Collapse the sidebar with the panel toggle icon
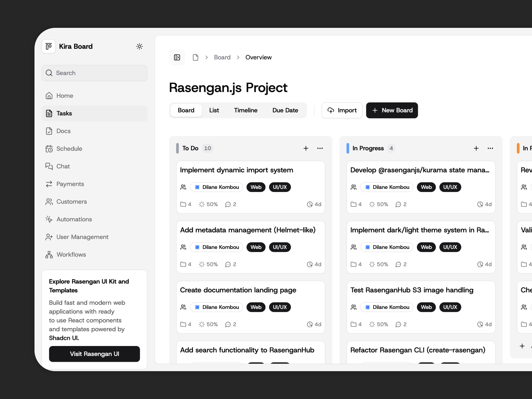The height and width of the screenshot is (399, 532). [177, 57]
